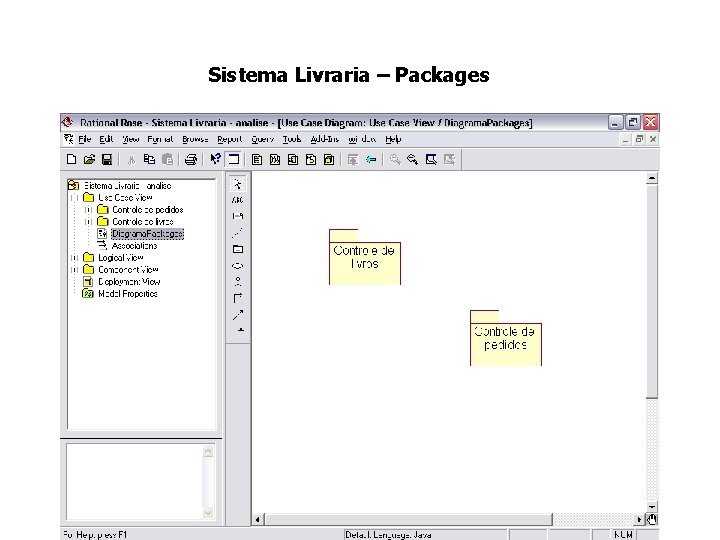720x540 pixels.
Task: Click Browse Component Diagram toolbar icon
Action: (x=293, y=159)
